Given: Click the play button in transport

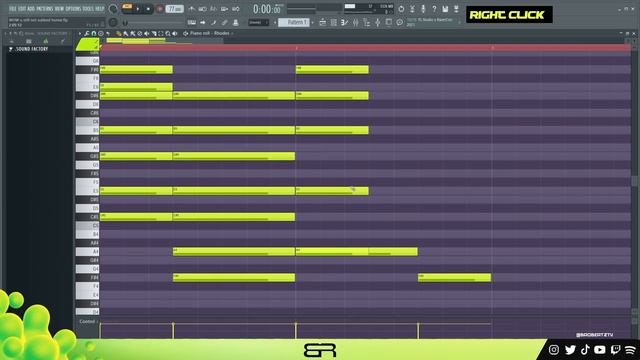Looking at the screenshot, I should pos(138,9).
